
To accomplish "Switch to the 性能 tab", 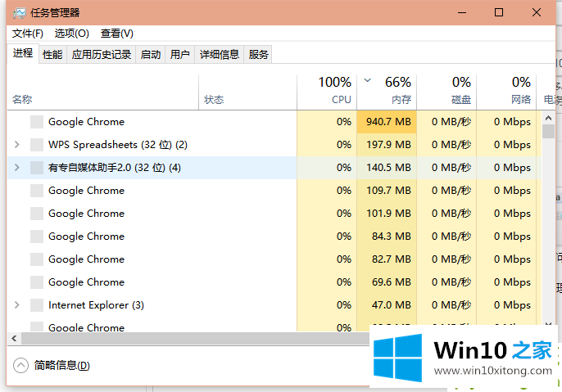I will (52, 54).
